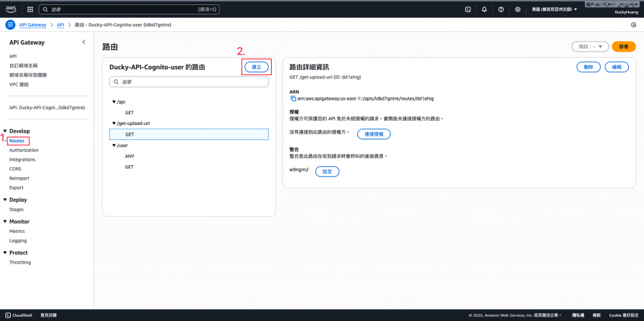
Task: Open CORS in the sidebar
Action: click(15, 169)
